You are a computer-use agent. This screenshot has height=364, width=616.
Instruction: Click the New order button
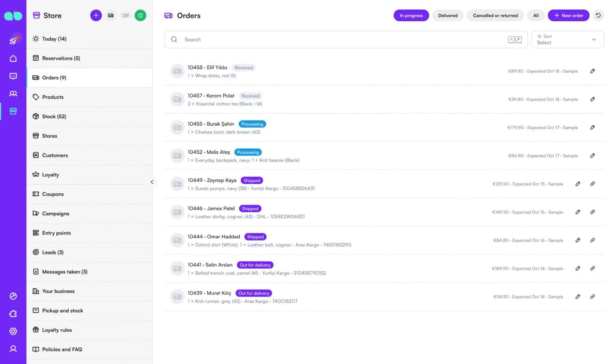point(568,15)
